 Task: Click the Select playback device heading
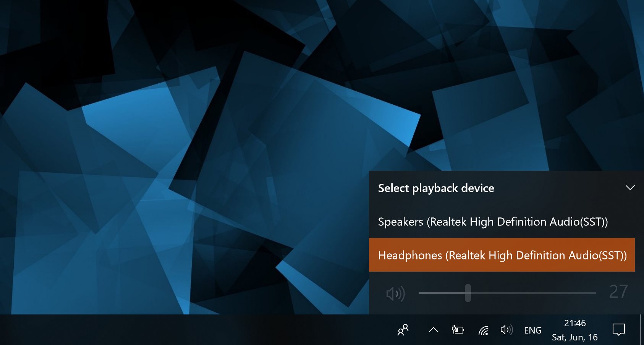[436, 188]
